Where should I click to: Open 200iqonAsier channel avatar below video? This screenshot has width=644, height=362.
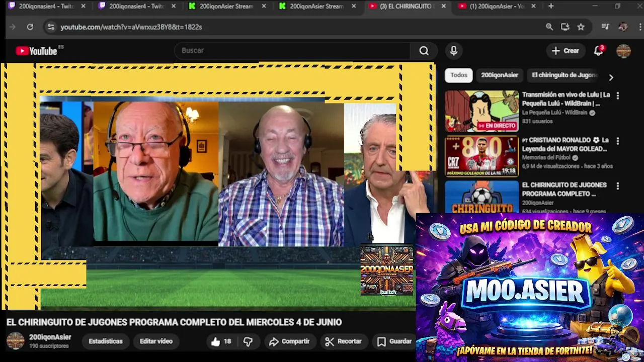[x=15, y=341]
